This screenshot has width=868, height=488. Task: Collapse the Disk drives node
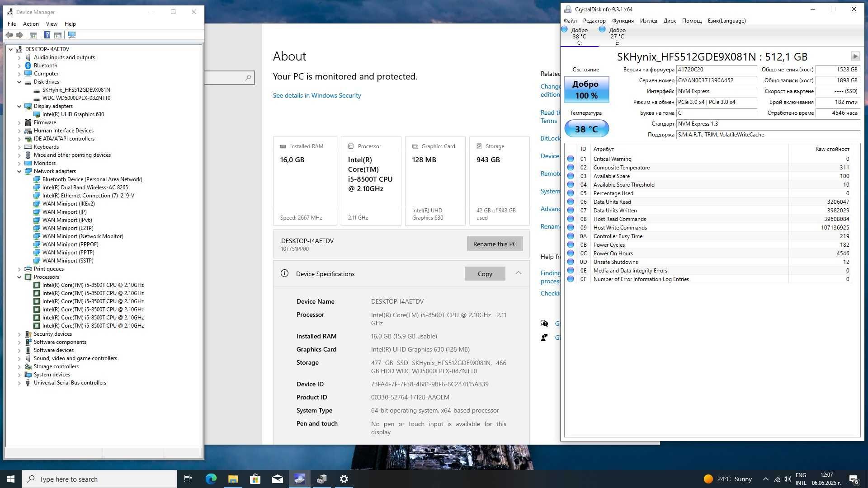click(x=19, y=82)
